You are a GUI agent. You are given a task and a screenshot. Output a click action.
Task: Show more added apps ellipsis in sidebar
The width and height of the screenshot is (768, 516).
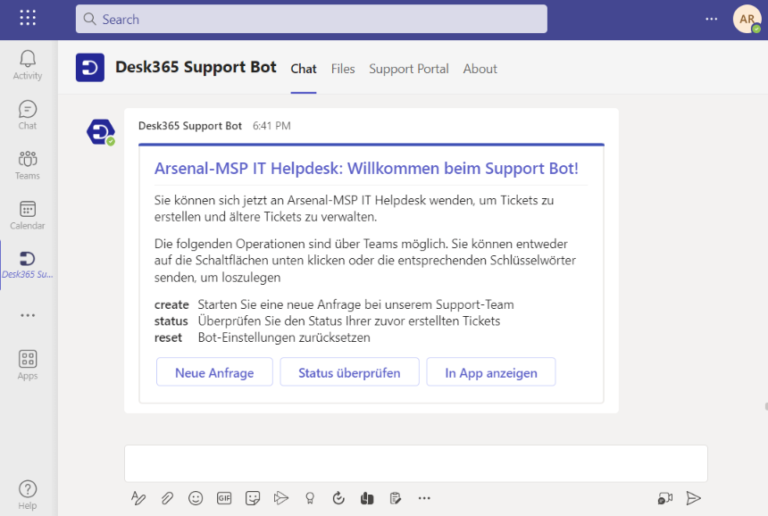[x=27, y=315]
